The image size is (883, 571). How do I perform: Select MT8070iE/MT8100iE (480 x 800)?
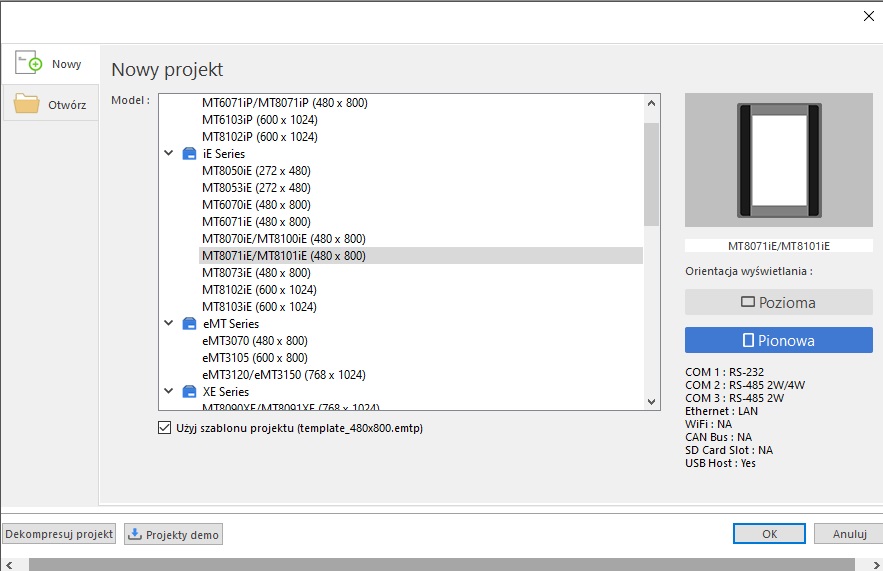284,239
